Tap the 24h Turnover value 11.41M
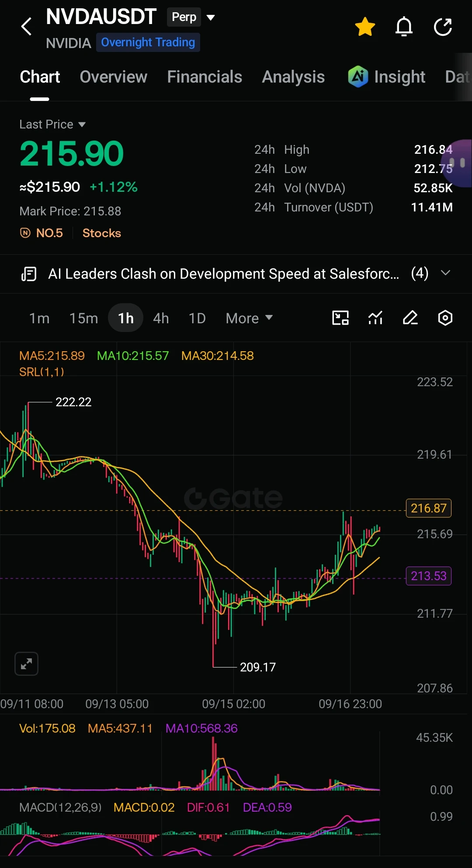The height and width of the screenshot is (868, 472). [432, 207]
